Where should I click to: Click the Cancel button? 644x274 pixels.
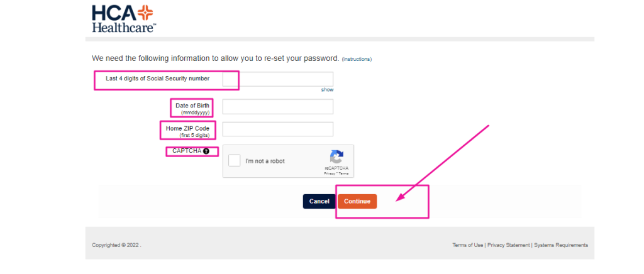point(319,201)
